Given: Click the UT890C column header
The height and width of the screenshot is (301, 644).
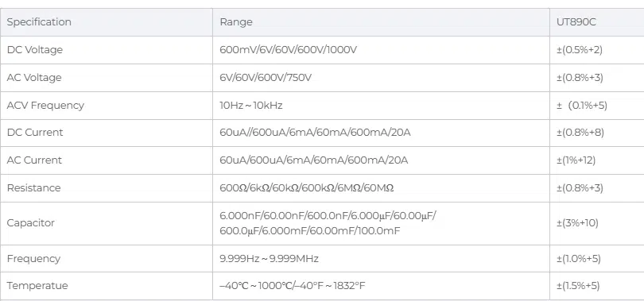Looking at the screenshot, I should 576,22.
